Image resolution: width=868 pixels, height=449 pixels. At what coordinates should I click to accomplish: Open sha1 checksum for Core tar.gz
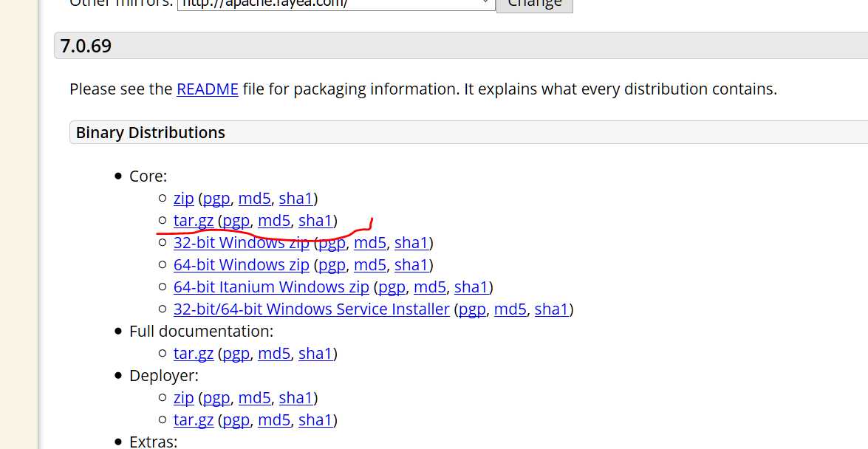tap(315, 220)
